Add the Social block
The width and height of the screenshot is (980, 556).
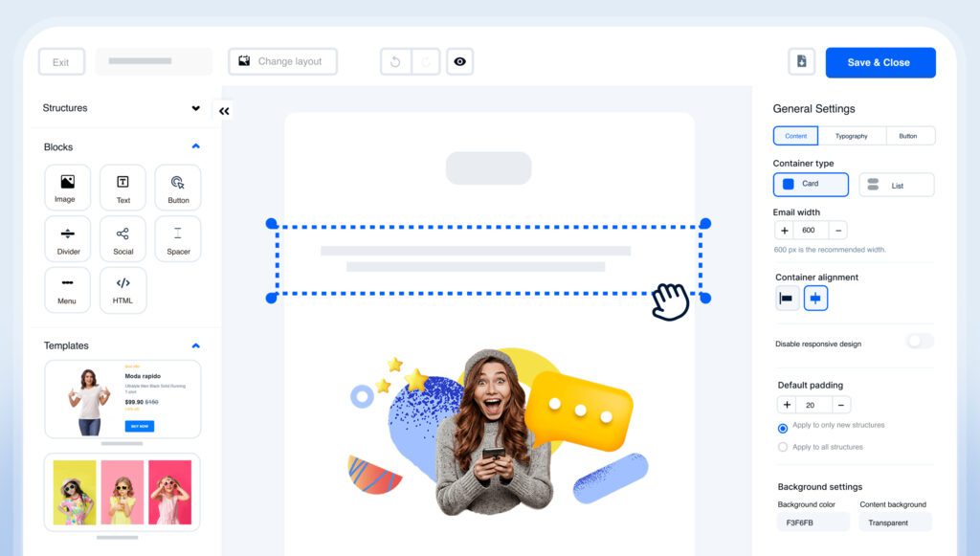click(x=122, y=238)
